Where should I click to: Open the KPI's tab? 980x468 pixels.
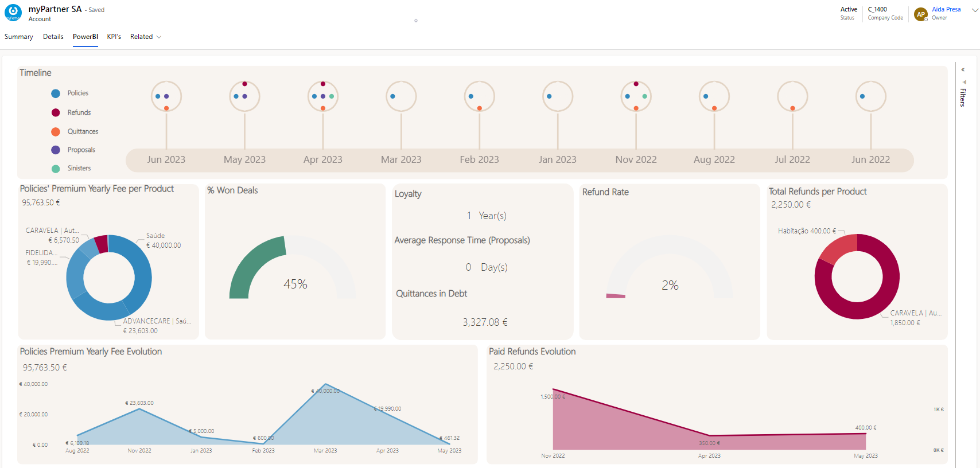(x=114, y=37)
